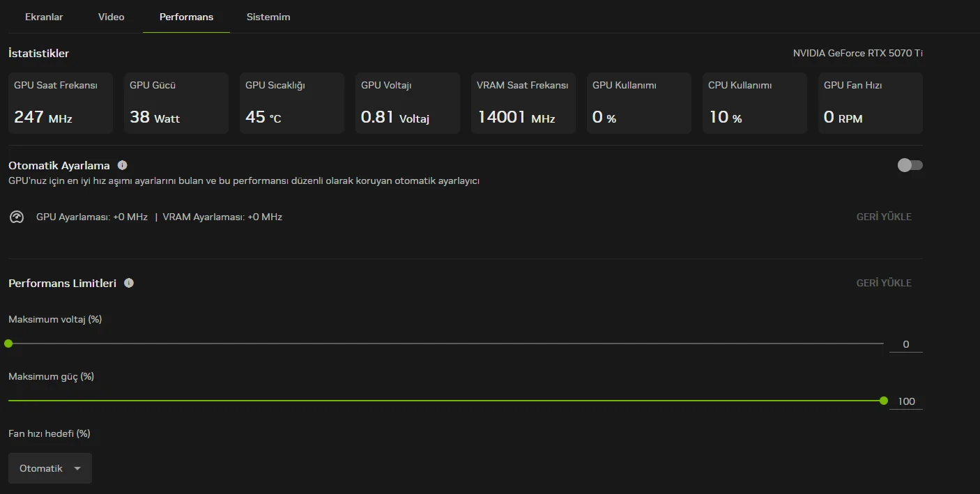
Task: Click the GPU Voltajı 0.81 Voltaj card
Action: (x=408, y=103)
